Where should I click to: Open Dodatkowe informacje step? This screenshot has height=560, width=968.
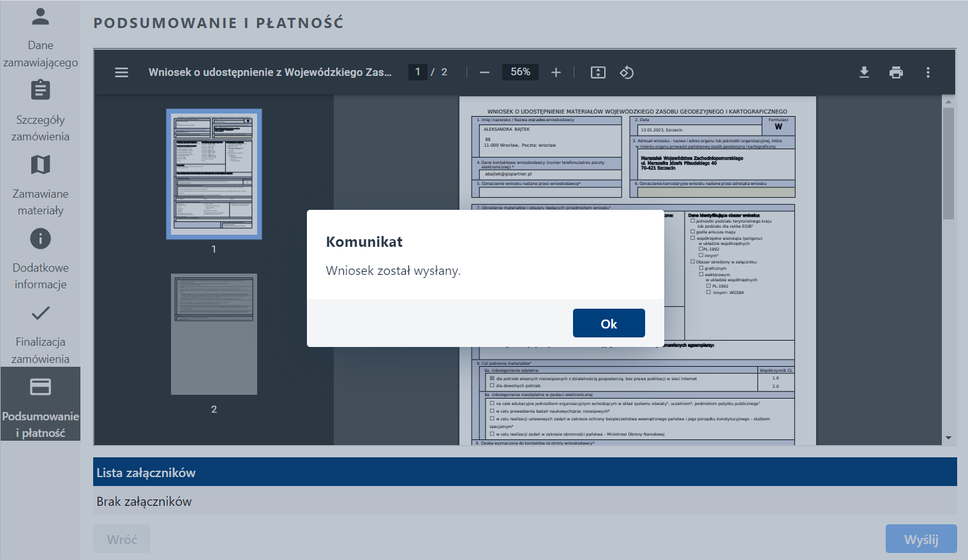(40, 259)
